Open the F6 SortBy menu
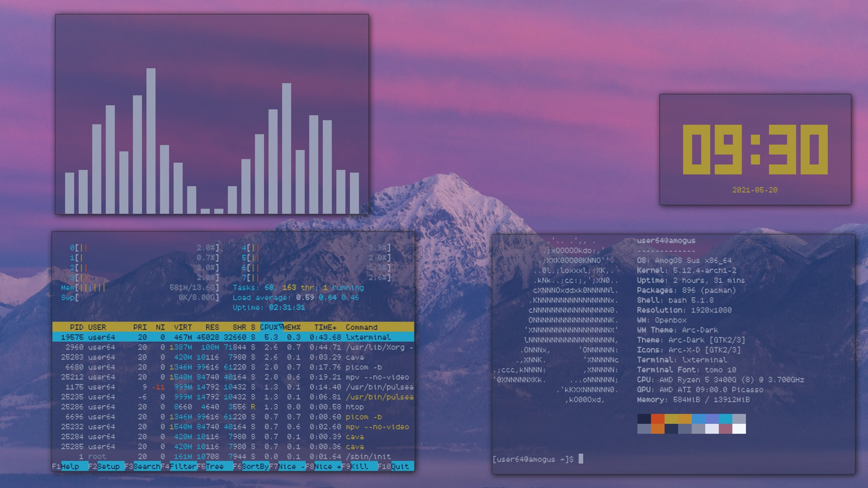This screenshot has height=488, width=868. [x=255, y=466]
